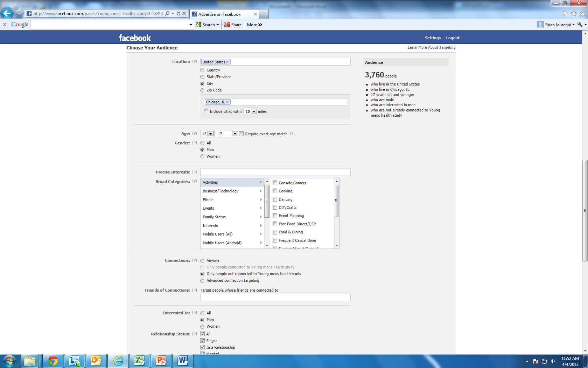Open the browser Tools gear icon

(582, 14)
